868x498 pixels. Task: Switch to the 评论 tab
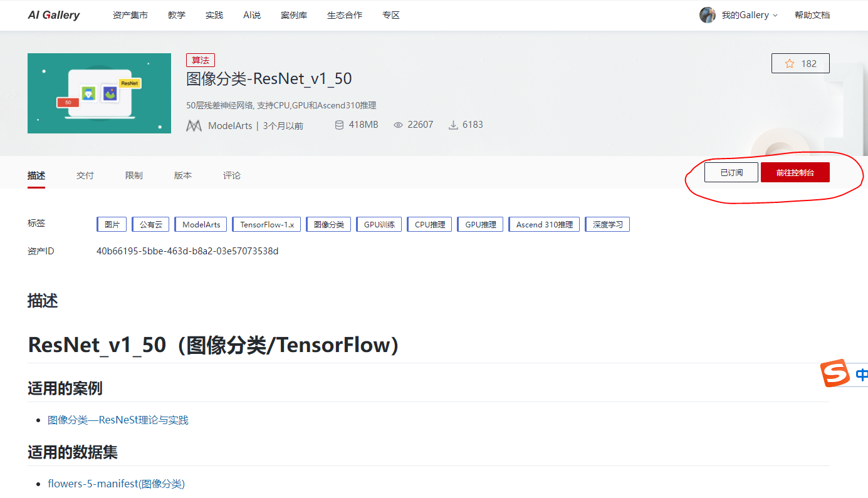232,175
